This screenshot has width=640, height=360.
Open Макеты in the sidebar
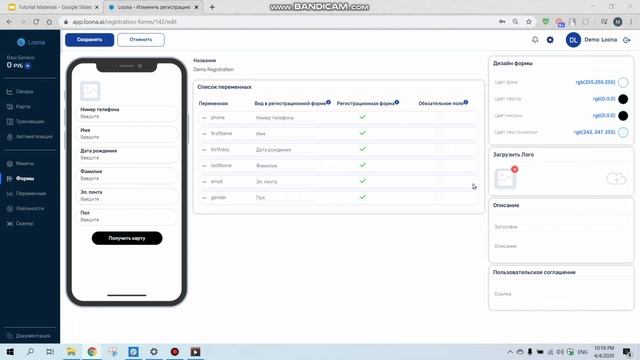click(24, 164)
